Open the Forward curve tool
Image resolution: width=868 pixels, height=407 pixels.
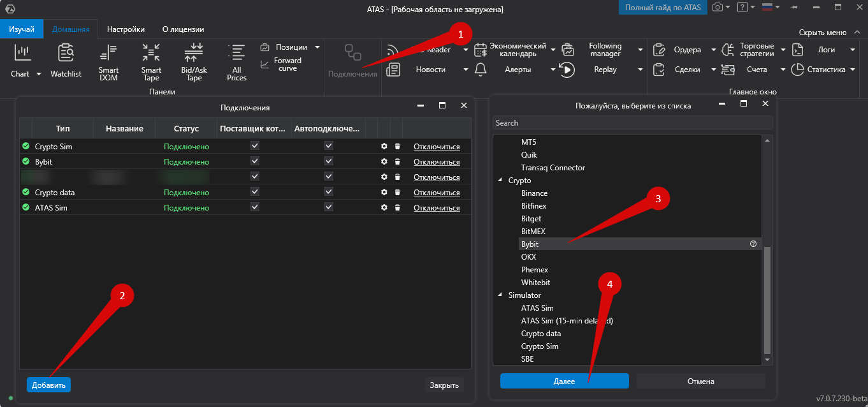click(280, 64)
